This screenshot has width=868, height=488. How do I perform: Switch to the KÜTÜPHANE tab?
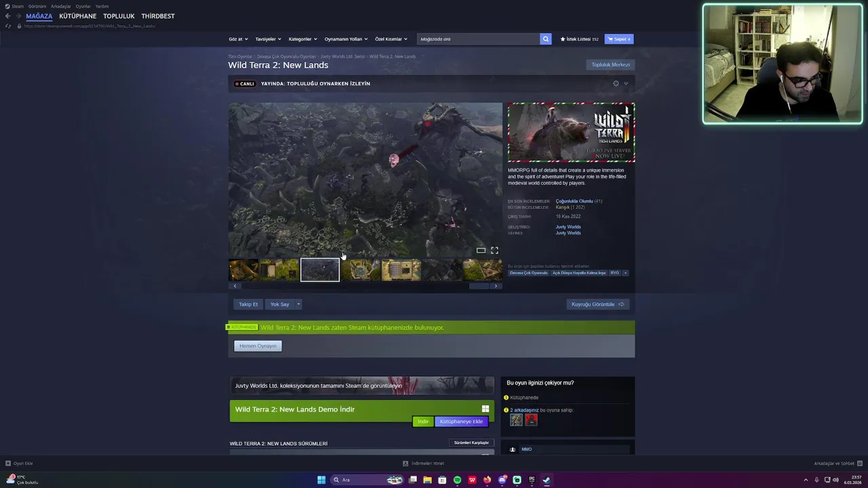coord(78,16)
